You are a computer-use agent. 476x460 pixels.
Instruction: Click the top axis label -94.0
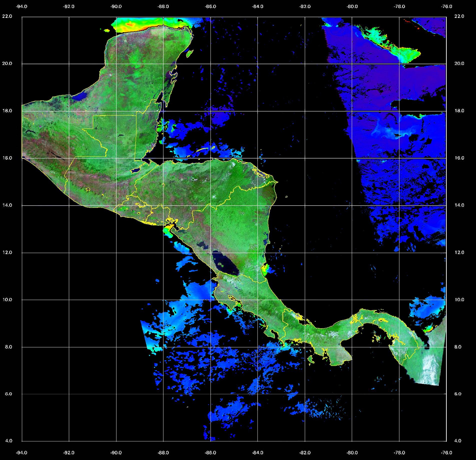coord(22,7)
